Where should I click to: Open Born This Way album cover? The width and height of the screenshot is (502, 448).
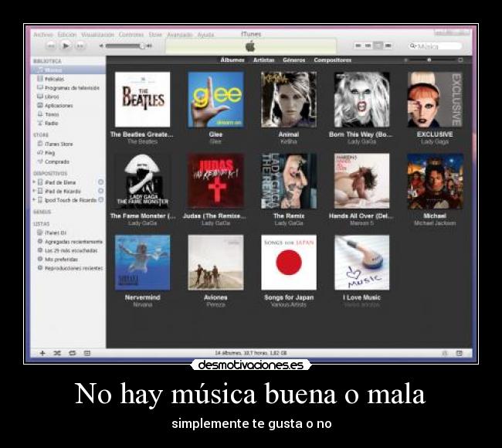(361, 100)
